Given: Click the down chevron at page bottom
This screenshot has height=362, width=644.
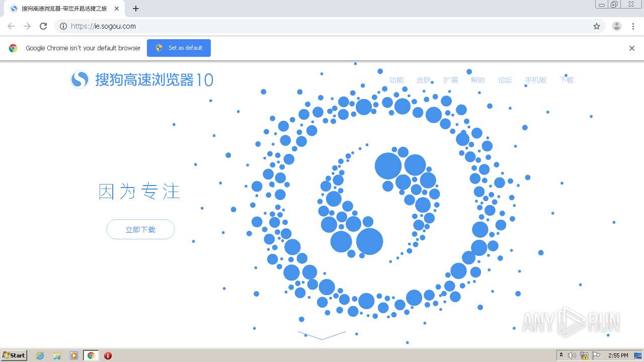Looking at the screenshot, I should [322, 335].
